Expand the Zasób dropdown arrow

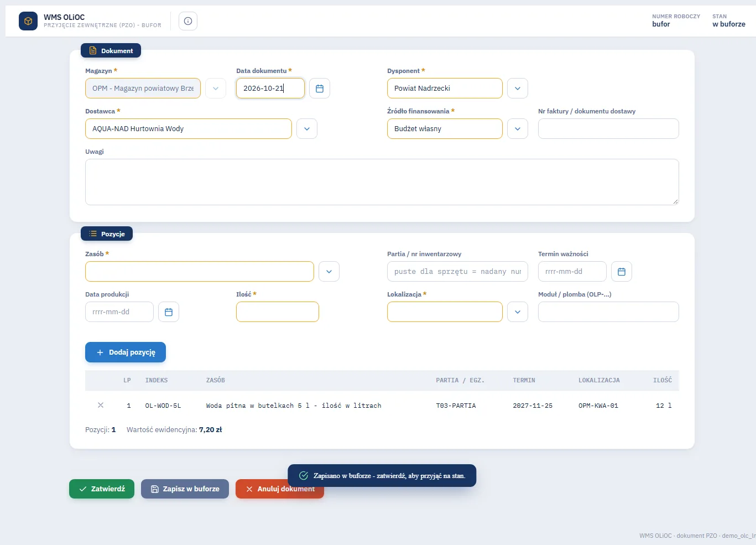click(x=329, y=272)
